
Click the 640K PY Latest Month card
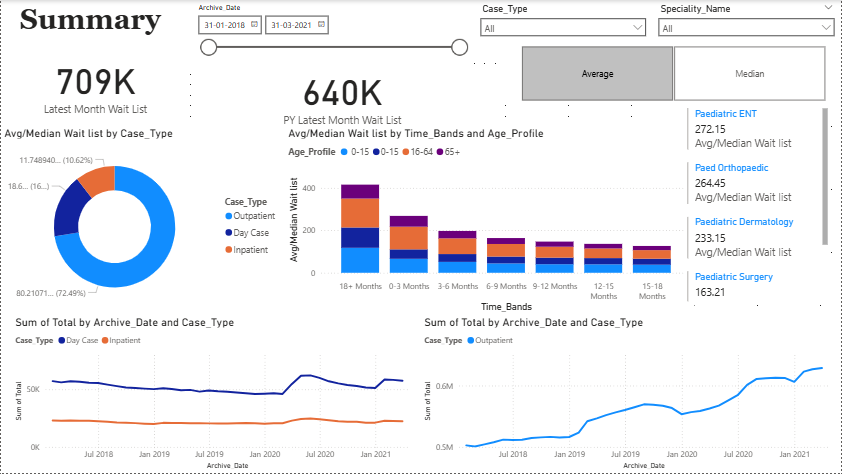tap(343, 101)
